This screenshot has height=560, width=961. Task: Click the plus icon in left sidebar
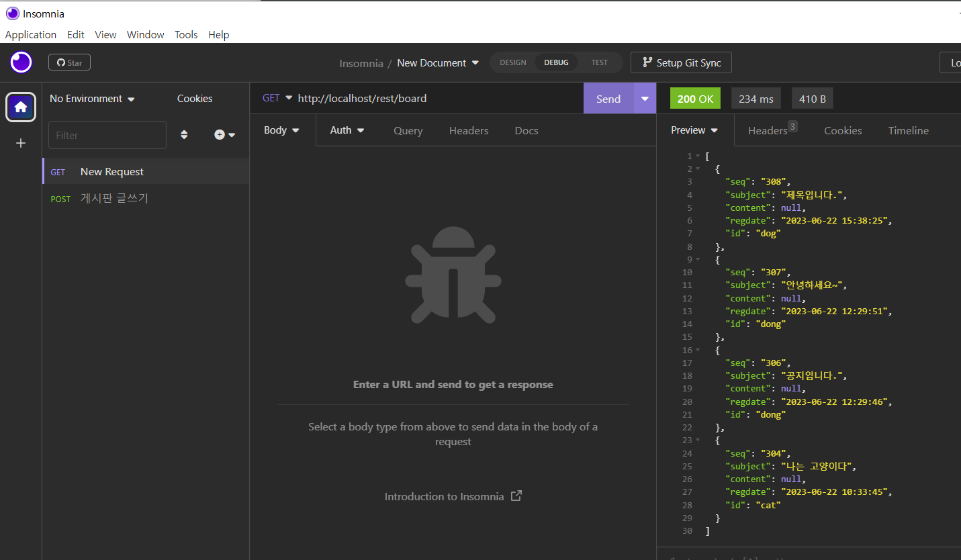click(x=21, y=143)
